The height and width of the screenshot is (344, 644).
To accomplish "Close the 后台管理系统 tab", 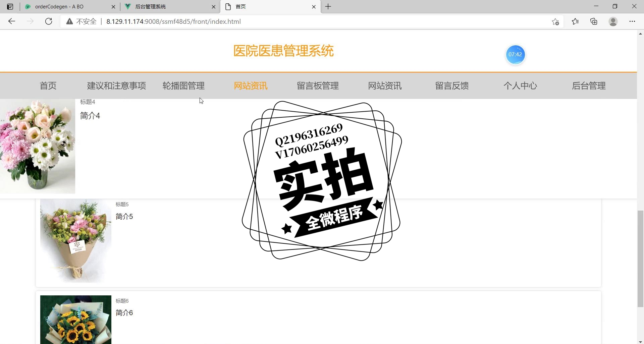I will point(214,7).
